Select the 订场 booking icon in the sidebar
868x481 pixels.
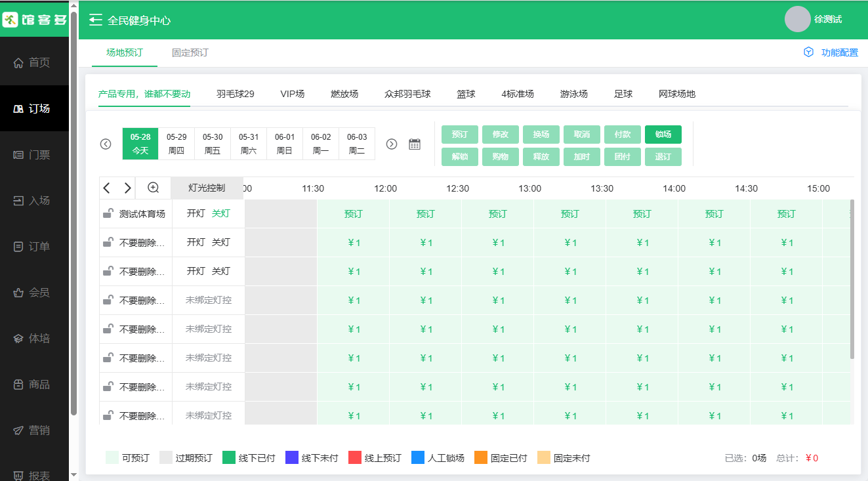18,109
